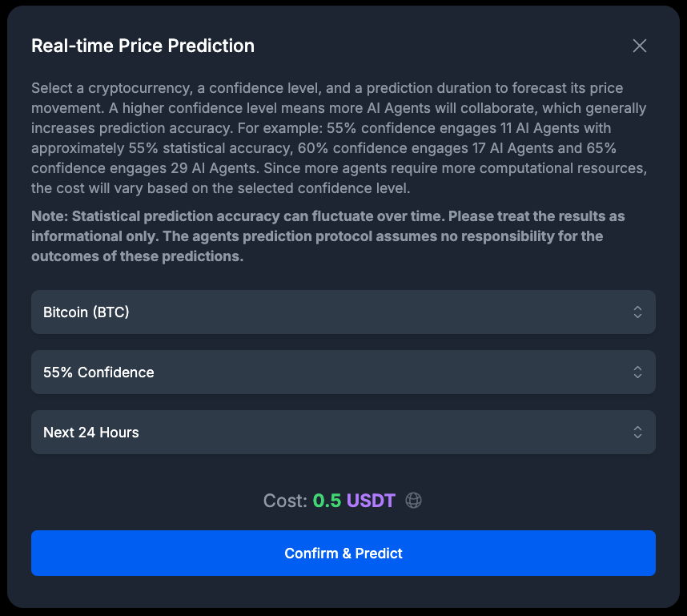Image resolution: width=687 pixels, height=616 pixels.
Task: Click the chevron arrows on the duration selector
Action: click(x=637, y=433)
